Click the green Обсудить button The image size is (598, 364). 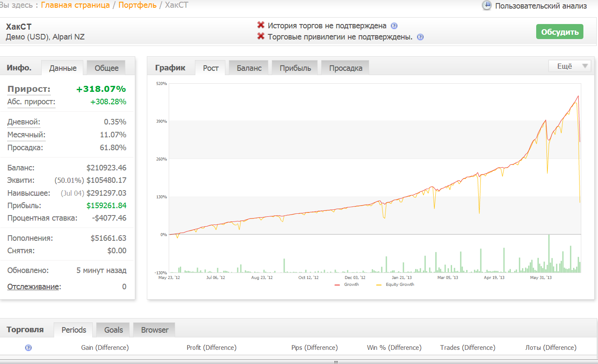point(559,32)
